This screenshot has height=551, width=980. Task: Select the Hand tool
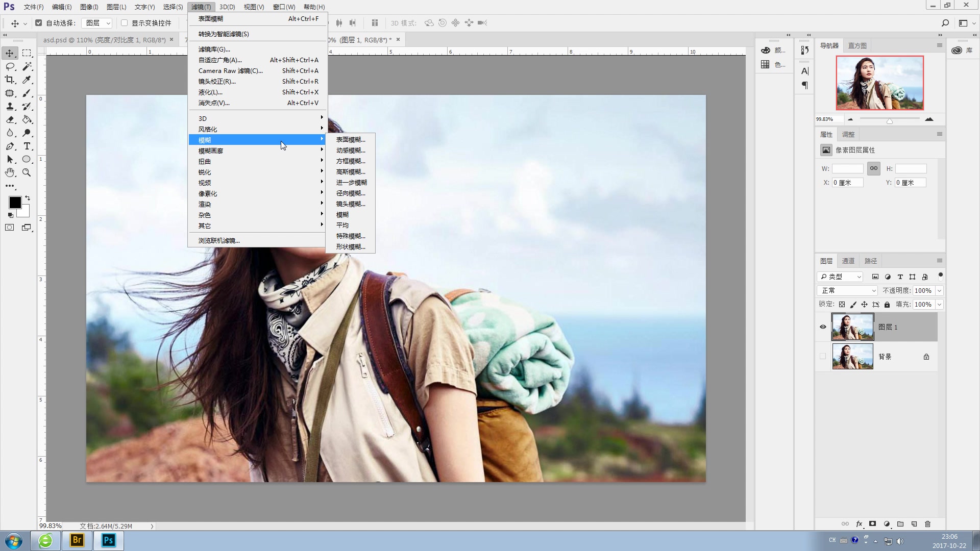tap(10, 173)
